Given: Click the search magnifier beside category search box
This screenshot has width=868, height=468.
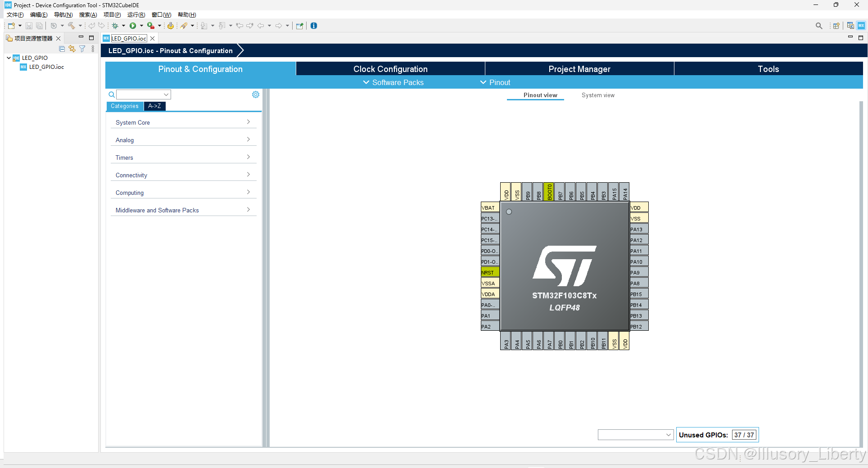Looking at the screenshot, I should [112, 94].
